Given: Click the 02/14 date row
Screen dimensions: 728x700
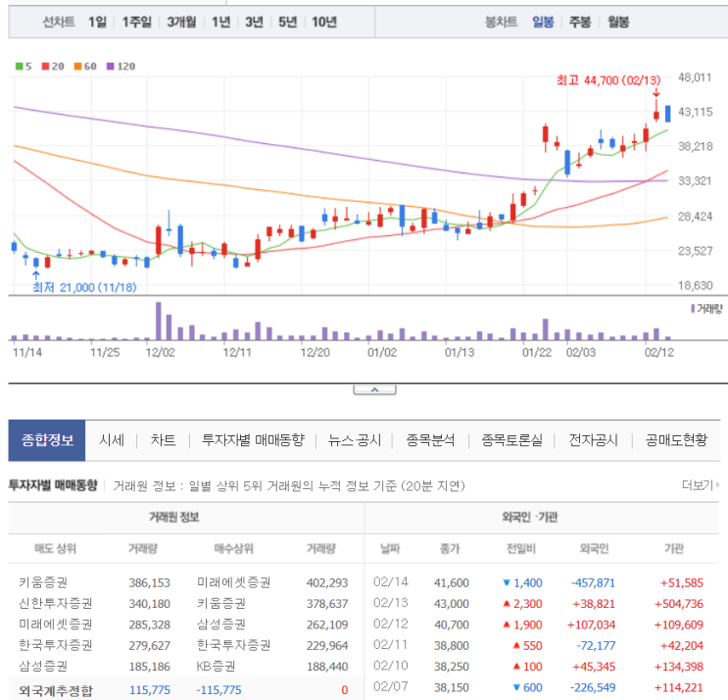Looking at the screenshot, I should pyautogui.click(x=391, y=582).
